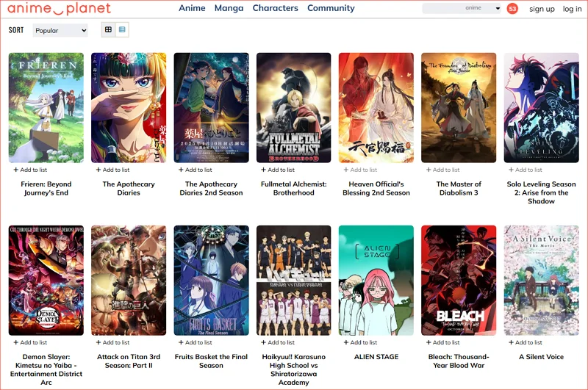Open the Popular sort dropdown
588x390 pixels.
tap(60, 30)
